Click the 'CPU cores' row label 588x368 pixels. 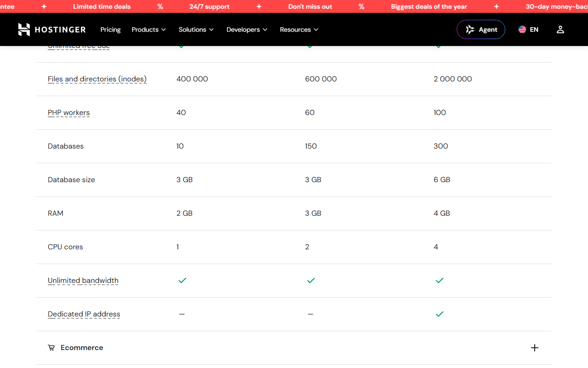(65, 247)
